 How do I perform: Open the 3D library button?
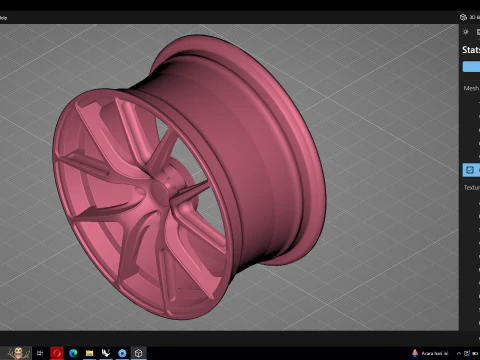[x=469, y=17]
